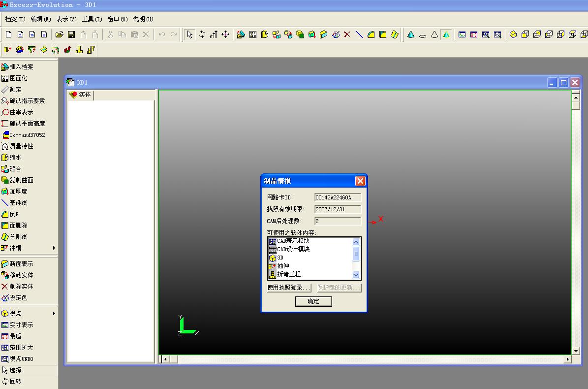Click the wireframe cone display icon
The image size is (588, 389).
point(434,34)
